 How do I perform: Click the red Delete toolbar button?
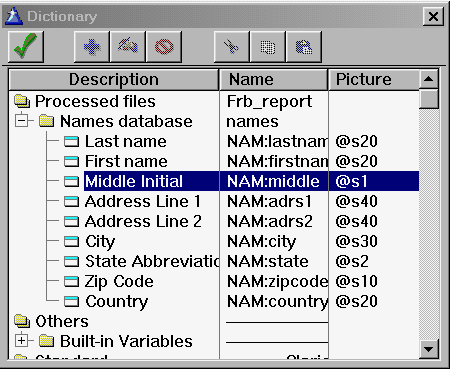[x=164, y=47]
